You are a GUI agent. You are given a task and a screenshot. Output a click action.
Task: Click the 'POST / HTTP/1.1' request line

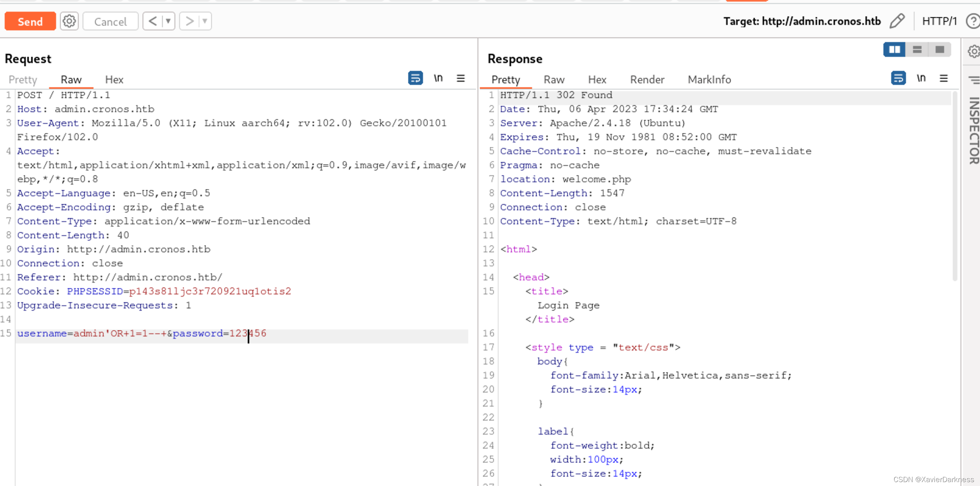63,95
